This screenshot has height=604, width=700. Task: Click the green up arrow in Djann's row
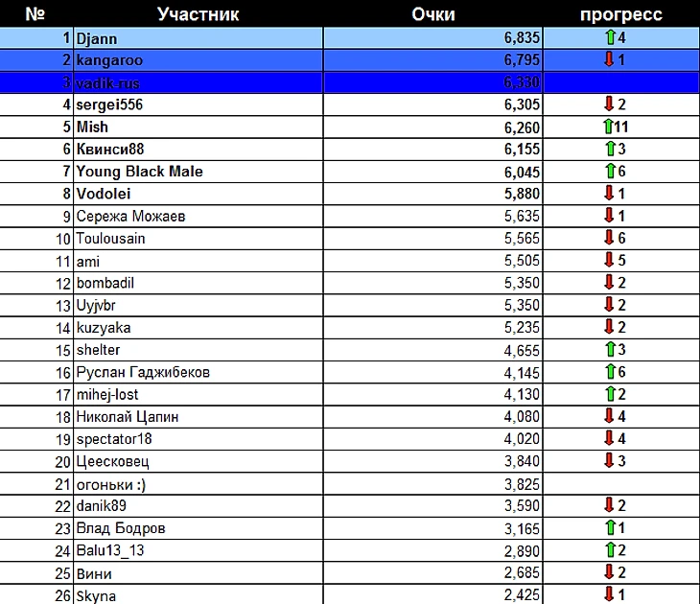point(610,37)
